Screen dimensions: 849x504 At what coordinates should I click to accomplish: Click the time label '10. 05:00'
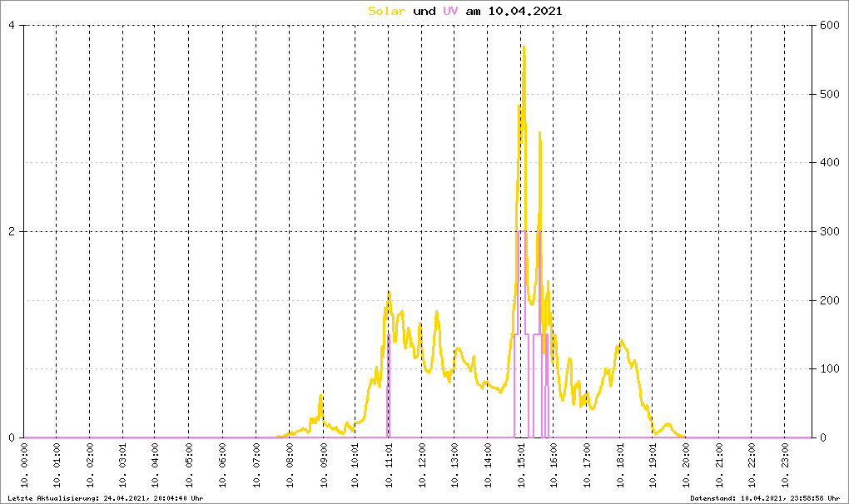[x=189, y=466]
